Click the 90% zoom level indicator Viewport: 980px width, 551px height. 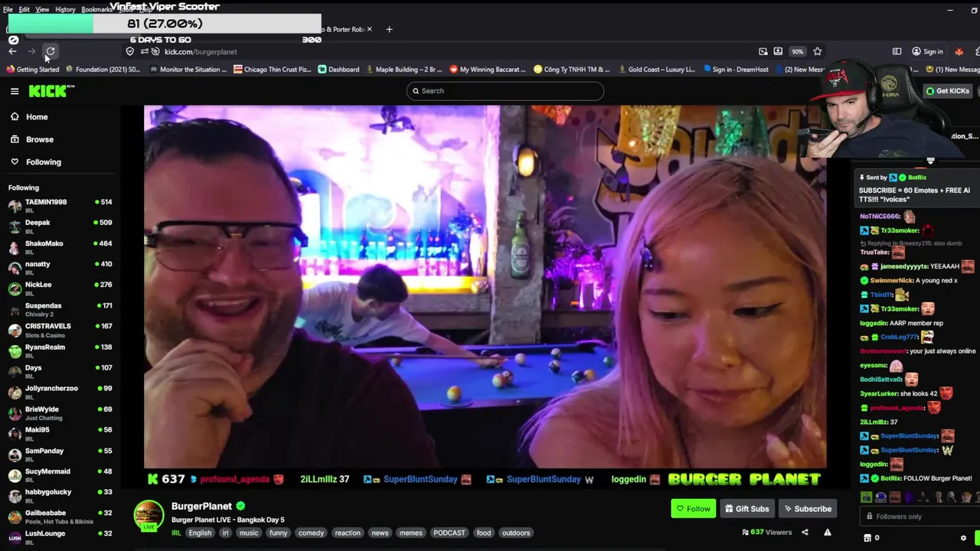click(797, 51)
